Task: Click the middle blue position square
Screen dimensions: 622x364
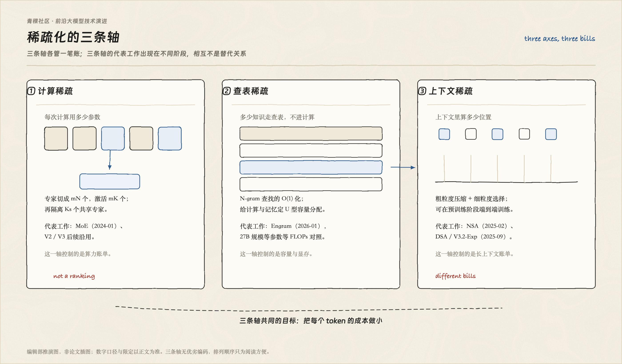Action: pyautogui.click(x=497, y=134)
